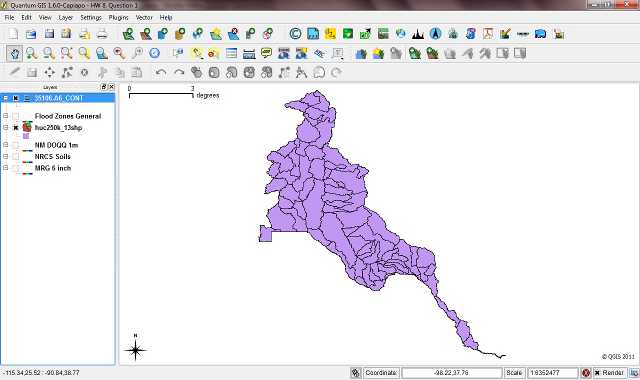Screen dimensions: 640x380
Task: Collapse the huc250k_13shp tree node
Action: click(6, 128)
